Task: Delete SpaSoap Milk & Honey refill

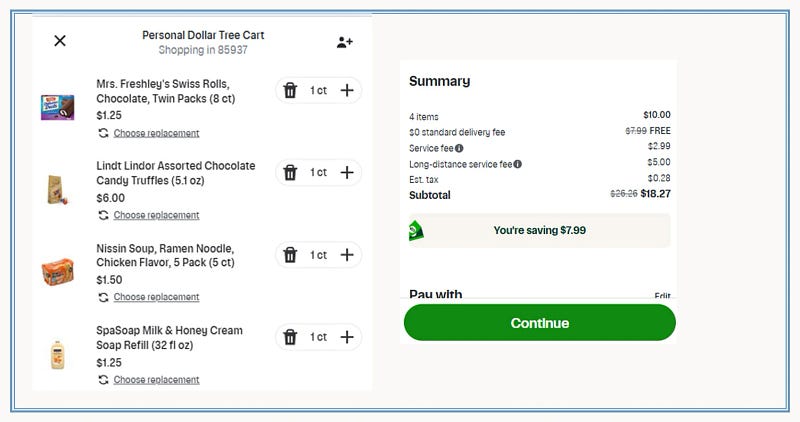Action: (290, 337)
